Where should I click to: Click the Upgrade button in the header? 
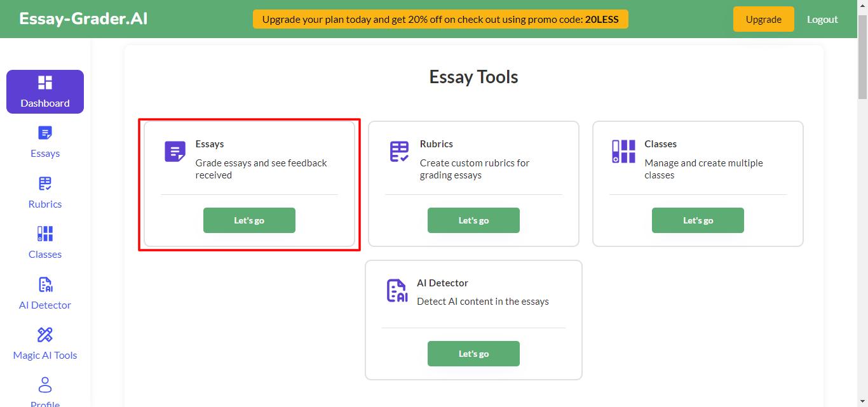[x=763, y=19]
